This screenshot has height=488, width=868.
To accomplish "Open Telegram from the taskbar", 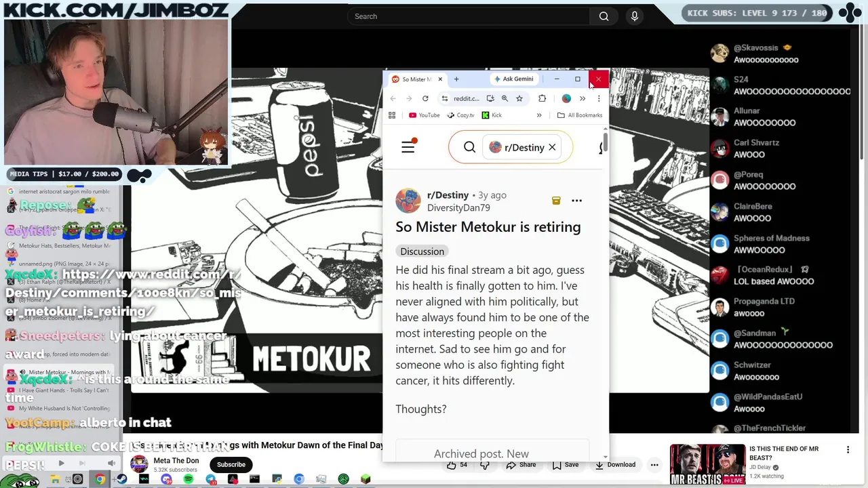I will tap(211, 479).
